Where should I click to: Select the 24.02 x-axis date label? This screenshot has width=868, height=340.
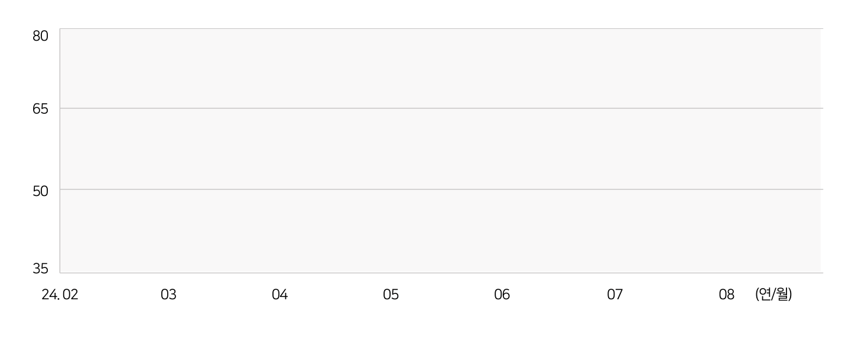pyautogui.click(x=60, y=295)
